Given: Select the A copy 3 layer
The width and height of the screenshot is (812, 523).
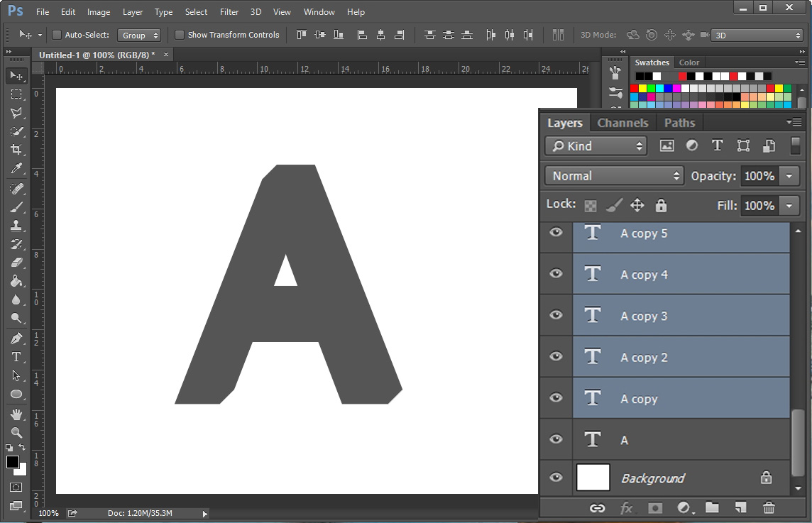Looking at the screenshot, I should click(x=681, y=315).
